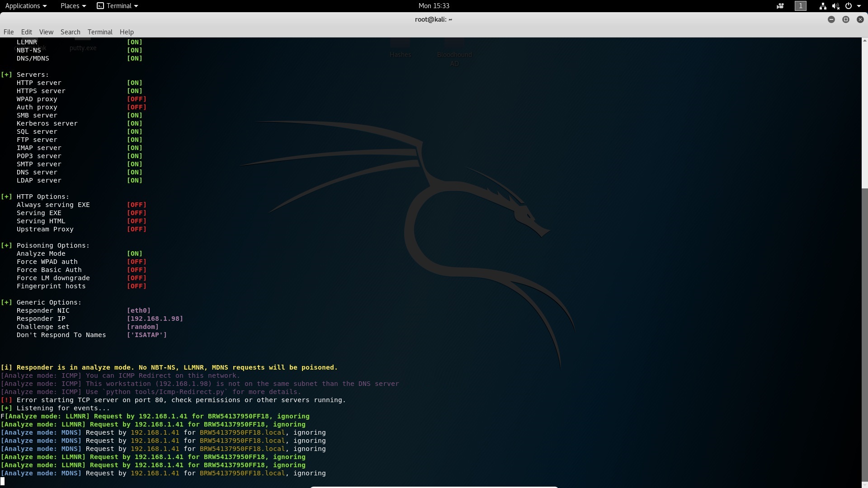Close the root@kali terminal window
The height and width of the screenshot is (488, 868).
coord(860,19)
